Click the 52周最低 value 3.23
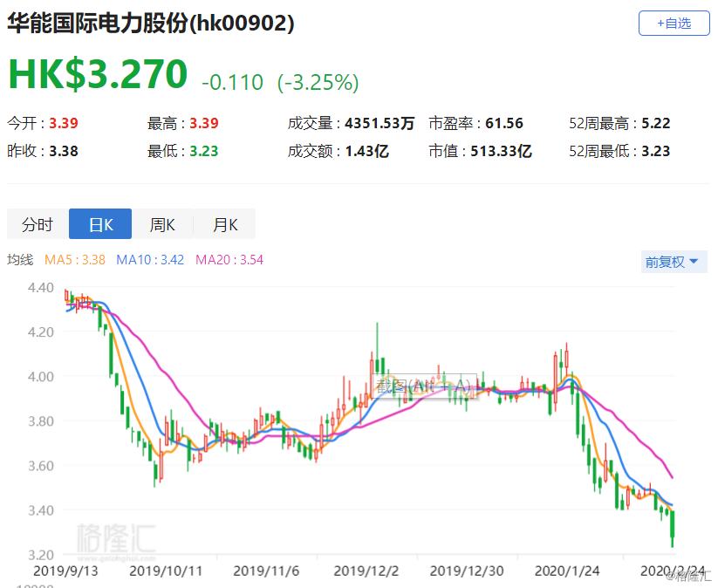Viewport: 718px width, 588px height. point(656,151)
